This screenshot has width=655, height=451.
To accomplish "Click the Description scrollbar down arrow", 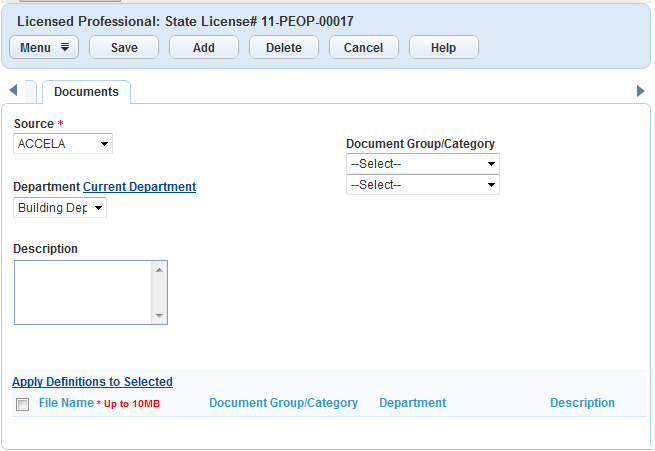I will 159,316.
